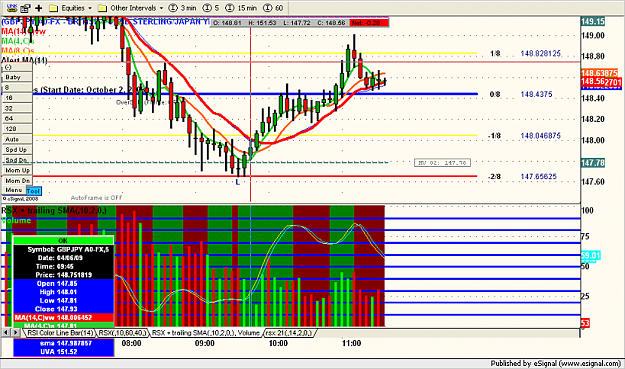Switch to the 15 min interval
The width and height of the screenshot is (625, 369).
[x=242, y=8]
